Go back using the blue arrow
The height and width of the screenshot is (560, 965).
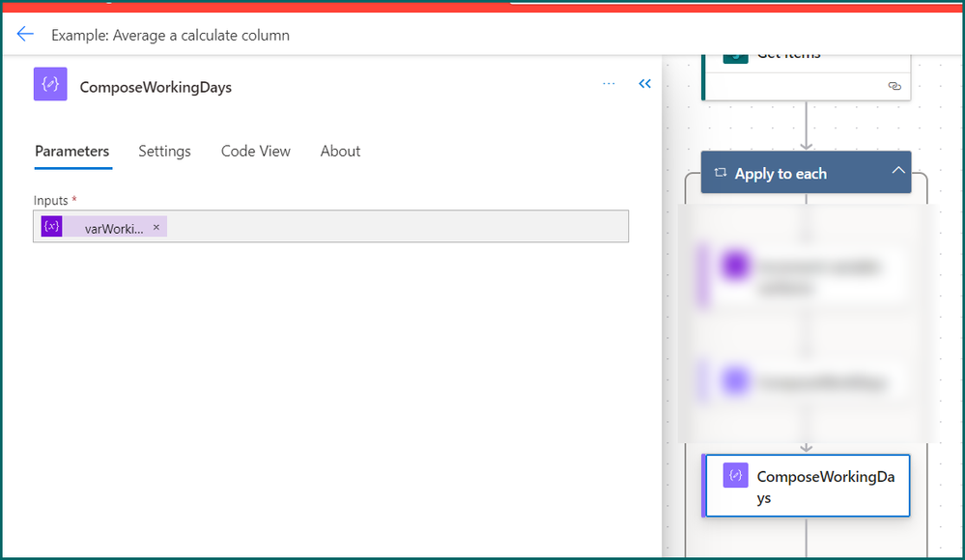(x=24, y=34)
